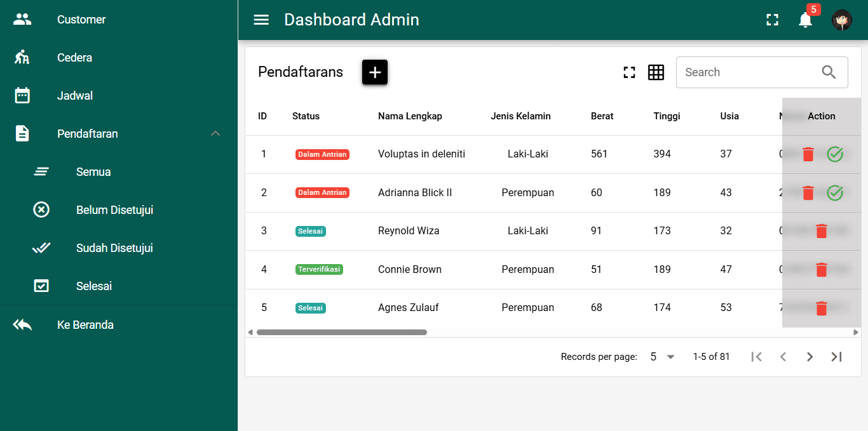Image resolution: width=868 pixels, height=431 pixels.
Task: Collapse the Pendaftaran submenu chevron
Action: [215, 134]
